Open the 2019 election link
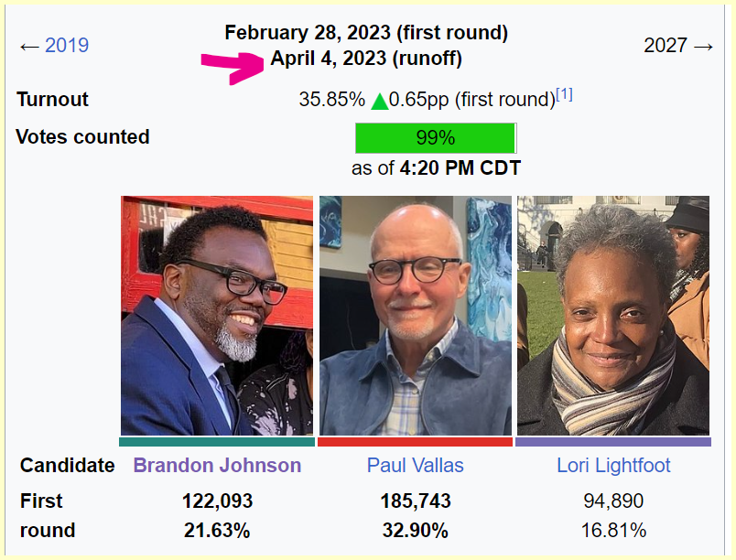 point(67,45)
